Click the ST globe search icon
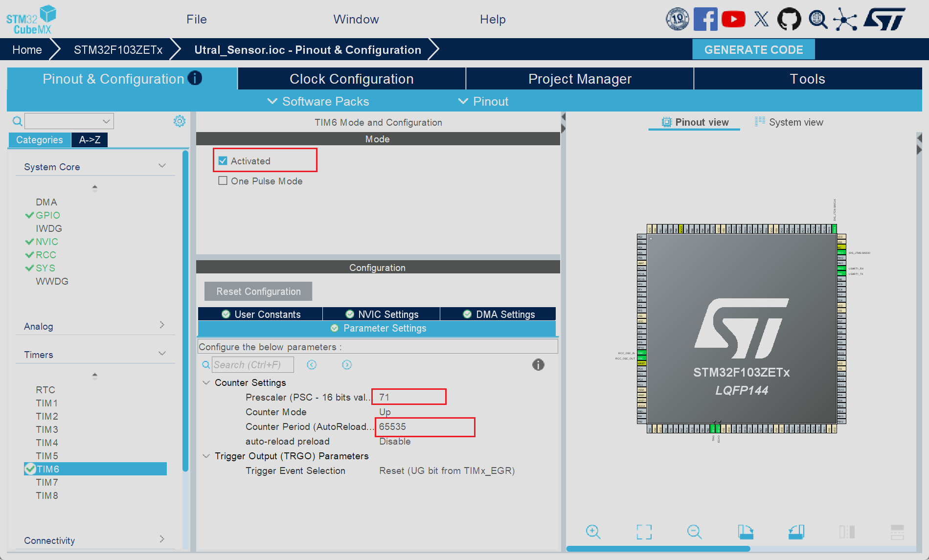Viewport: 929px width, 560px height. (x=817, y=20)
